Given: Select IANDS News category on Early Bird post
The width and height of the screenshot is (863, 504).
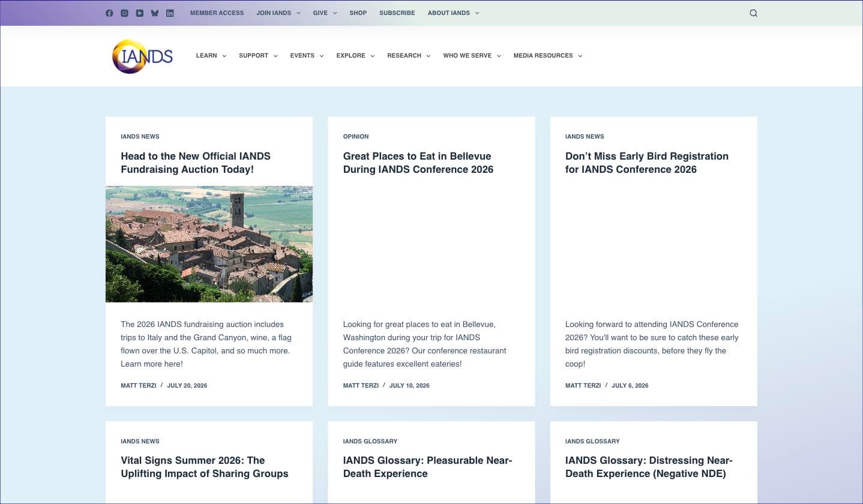Looking at the screenshot, I should pyautogui.click(x=585, y=136).
